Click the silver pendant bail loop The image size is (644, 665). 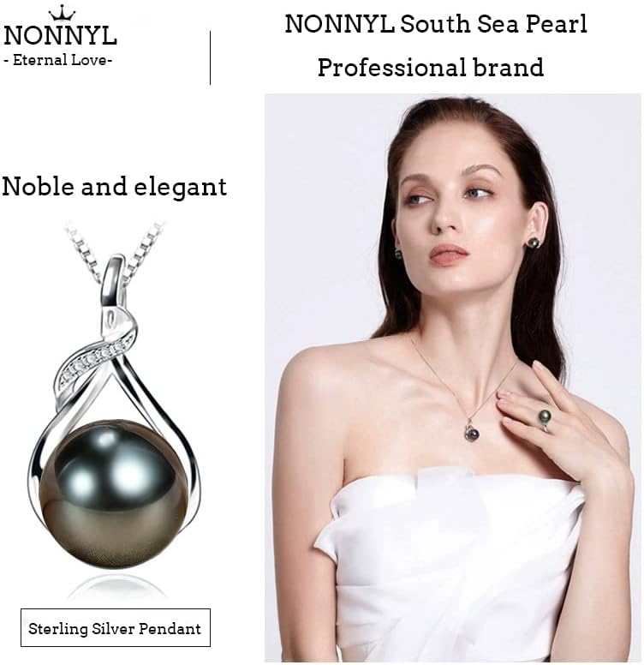pos(115,280)
